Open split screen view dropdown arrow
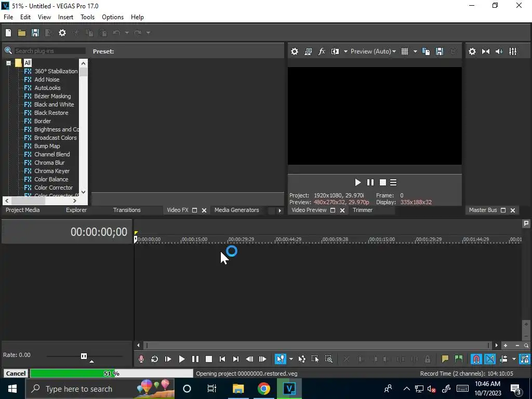The width and height of the screenshot is (532, 399). coord(345,51)
